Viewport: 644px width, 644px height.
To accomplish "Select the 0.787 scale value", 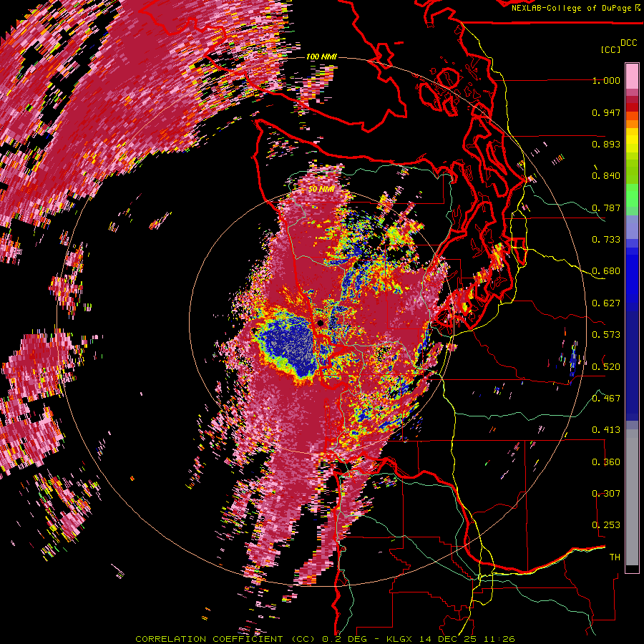I will tap(606, 208).
